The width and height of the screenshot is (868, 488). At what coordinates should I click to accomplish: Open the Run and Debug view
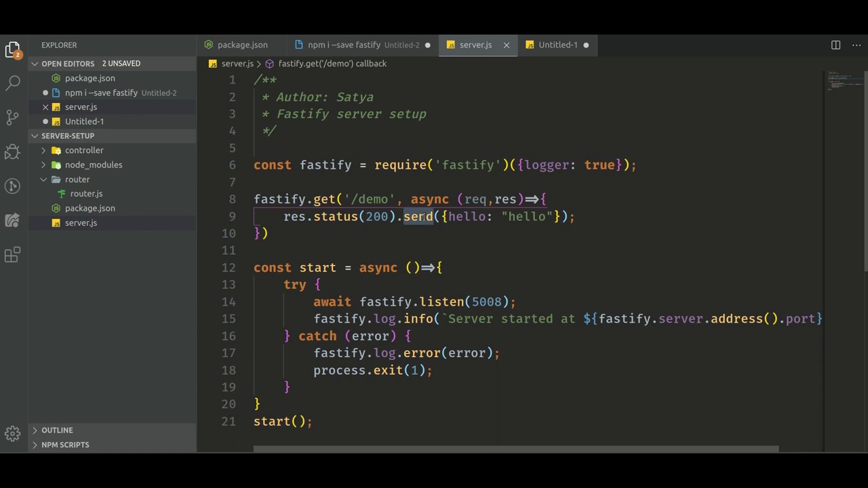(x=13, y=151)
